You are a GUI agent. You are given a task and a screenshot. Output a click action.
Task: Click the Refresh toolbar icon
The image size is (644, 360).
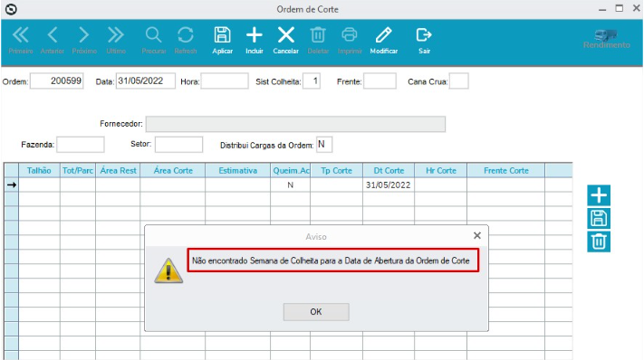click(x=186, y=41)
